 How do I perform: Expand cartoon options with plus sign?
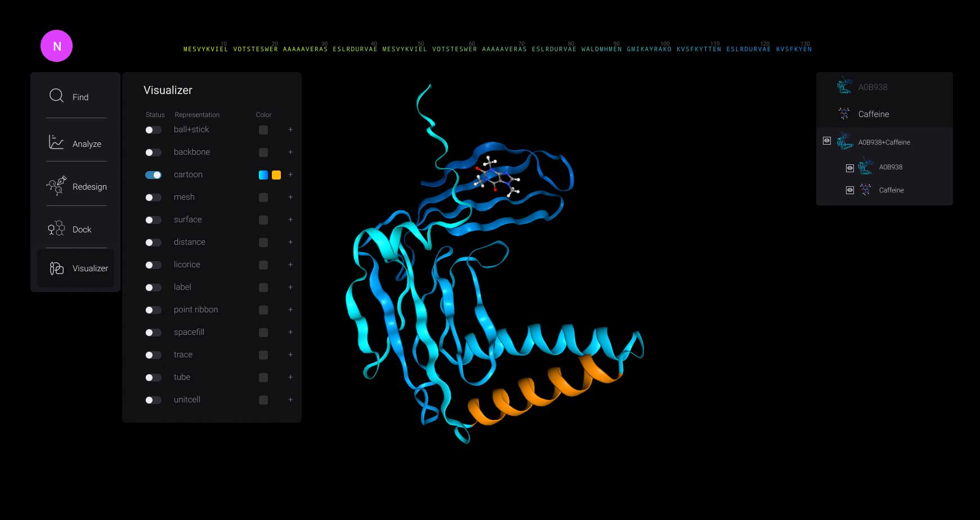click(x=290, y=174)
